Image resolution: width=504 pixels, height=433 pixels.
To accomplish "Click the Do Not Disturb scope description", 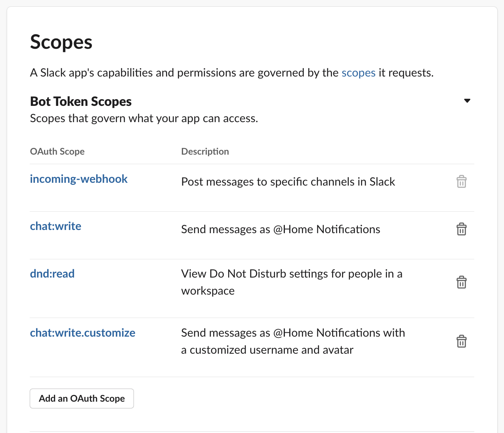I will (x=292, y=282).
